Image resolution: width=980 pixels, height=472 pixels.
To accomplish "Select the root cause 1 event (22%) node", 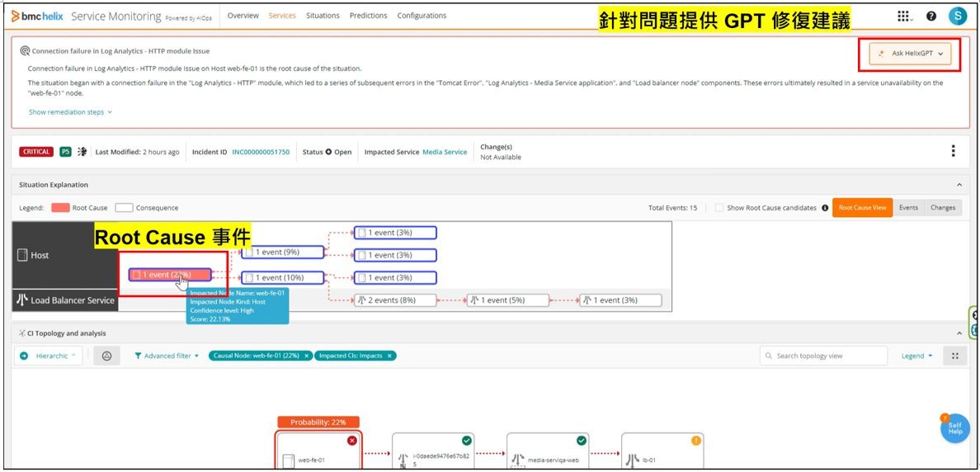I will click(170, 275).
